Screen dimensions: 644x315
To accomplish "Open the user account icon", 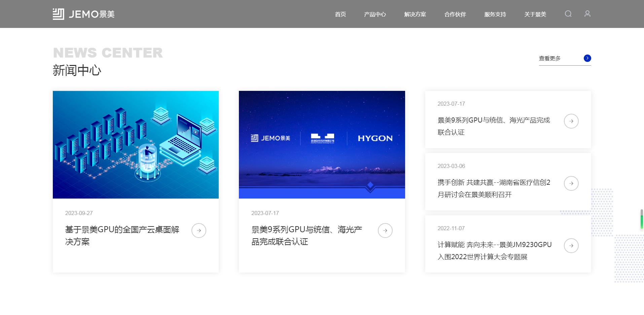I will tap(587, 14).
